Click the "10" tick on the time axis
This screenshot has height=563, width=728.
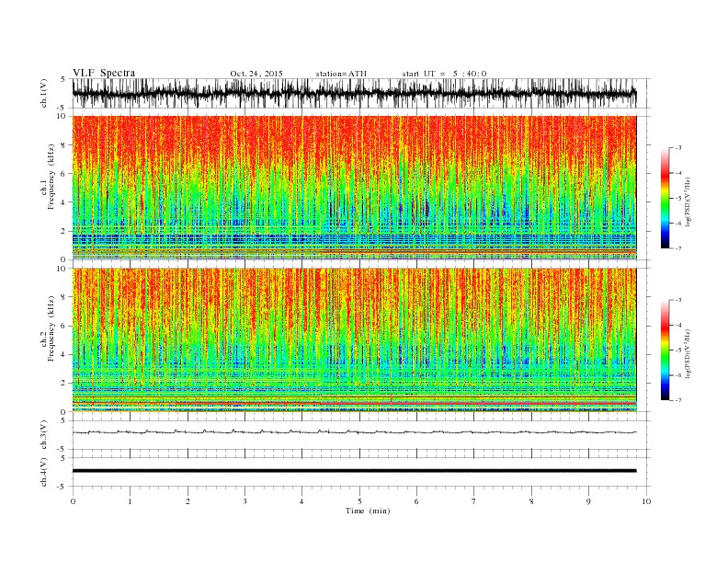(646, 501)
